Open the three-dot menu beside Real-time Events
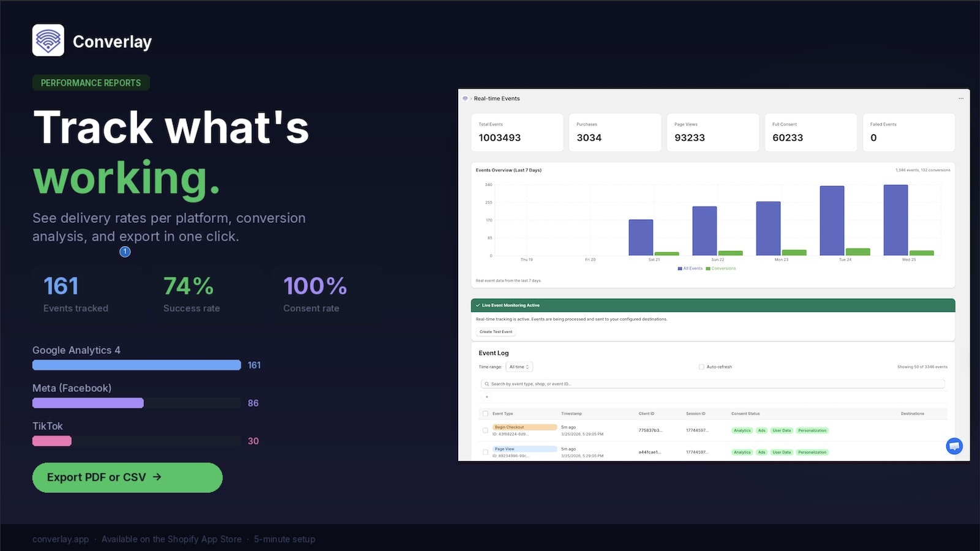 (x=961, y=99)
